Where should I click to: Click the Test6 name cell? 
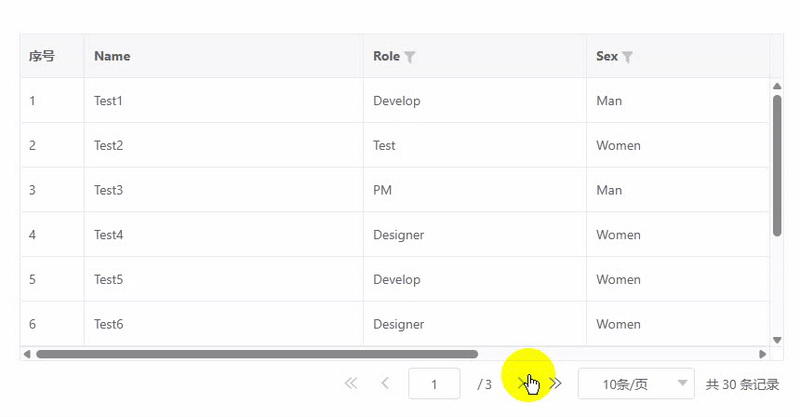click(x=108, y=324)
